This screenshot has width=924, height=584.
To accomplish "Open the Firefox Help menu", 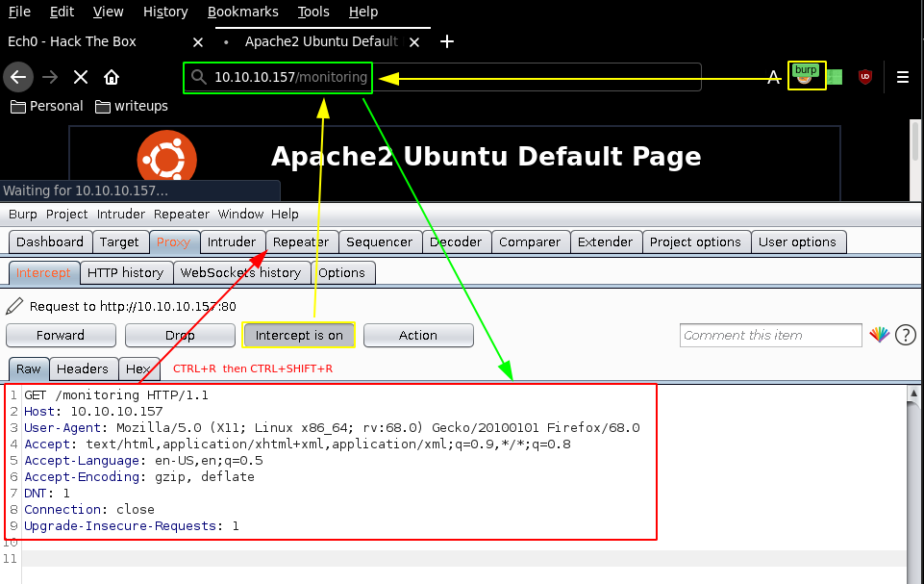I will [363, 12].
